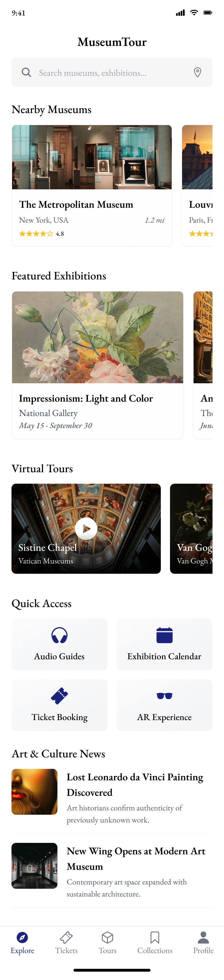Play the Sistine Chapel virtual tour
Viewport: 224px width, 980px height.
point(86,528)
